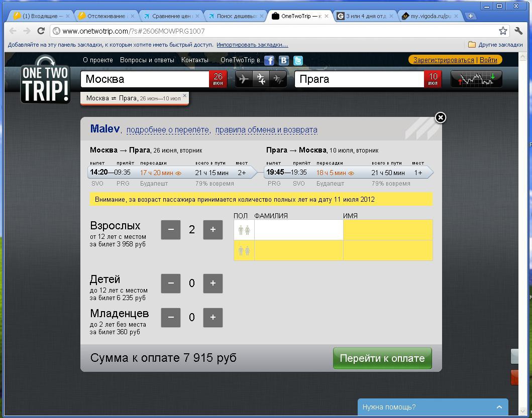Click second passenger surname field
Screen dimensions: 532x418
298,250
